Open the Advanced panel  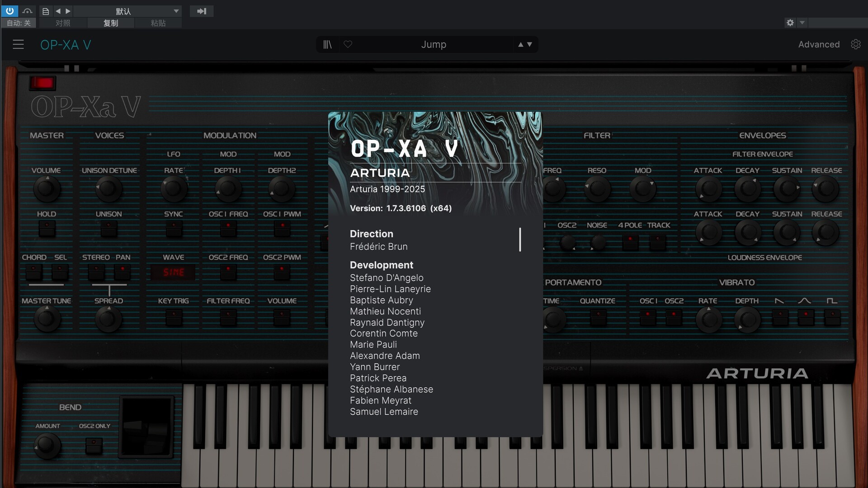pyautogui.click(x=819, y=44)
